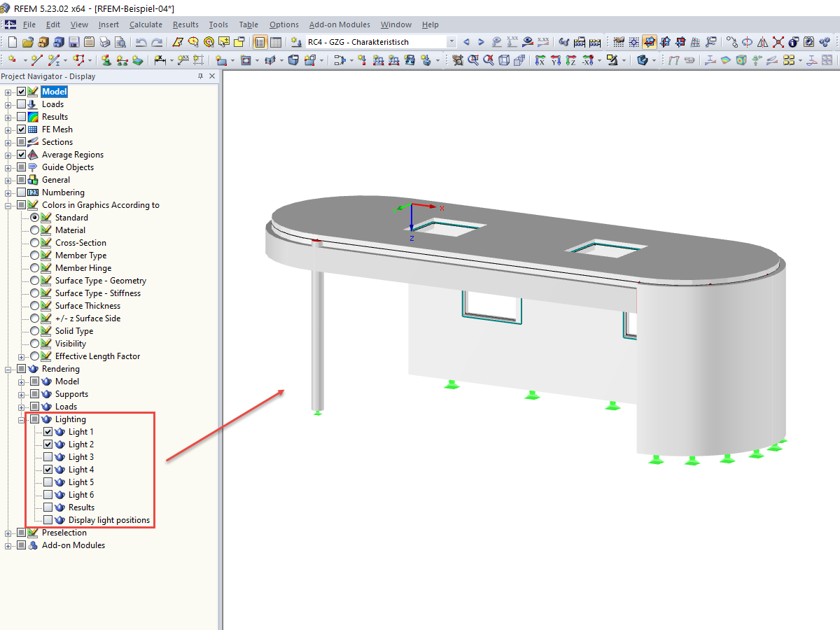Click the Print preview magnifier icon

pyautogui.click(x=120, y=42)
